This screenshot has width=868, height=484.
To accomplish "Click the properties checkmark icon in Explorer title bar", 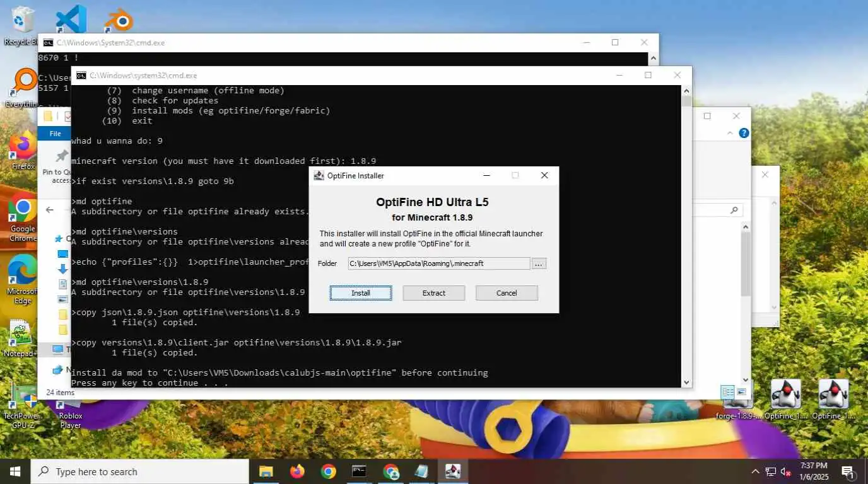I will [68, 117].
